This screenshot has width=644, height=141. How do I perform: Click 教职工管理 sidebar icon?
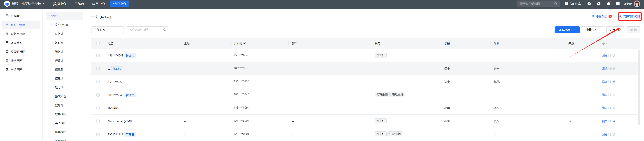pos(7,25)
